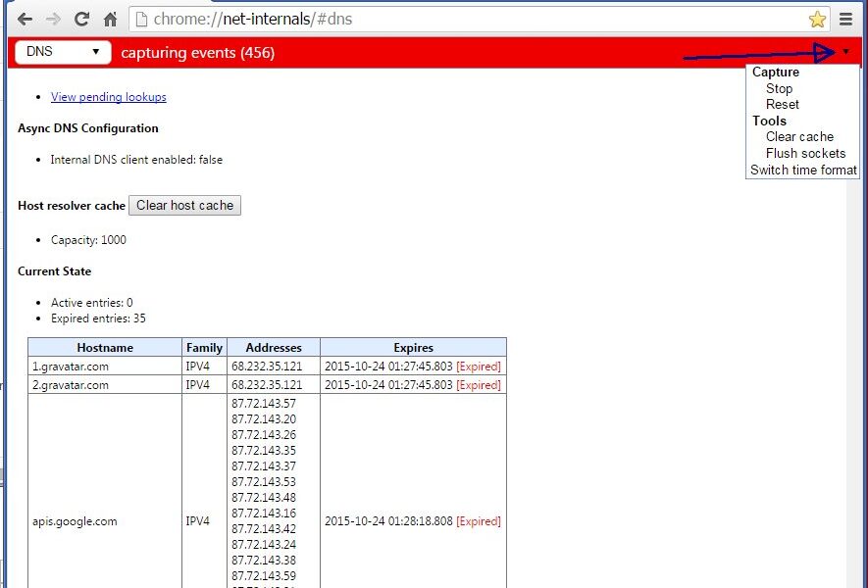This screenshot has width=868, height=588.
Task: Open the DNS view selector dropdown
Action: pyautogui.click(x=62, y=51)
